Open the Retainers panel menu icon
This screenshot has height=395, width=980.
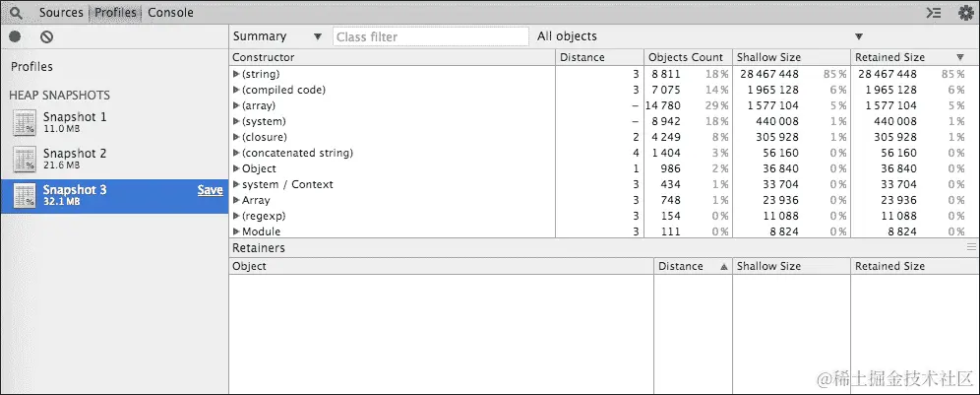(x=971, y=248)
